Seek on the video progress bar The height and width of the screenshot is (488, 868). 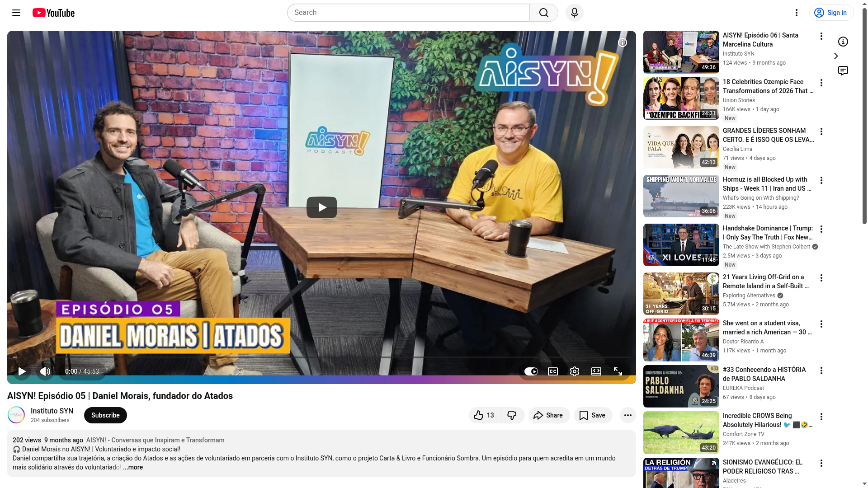[321, 357]
